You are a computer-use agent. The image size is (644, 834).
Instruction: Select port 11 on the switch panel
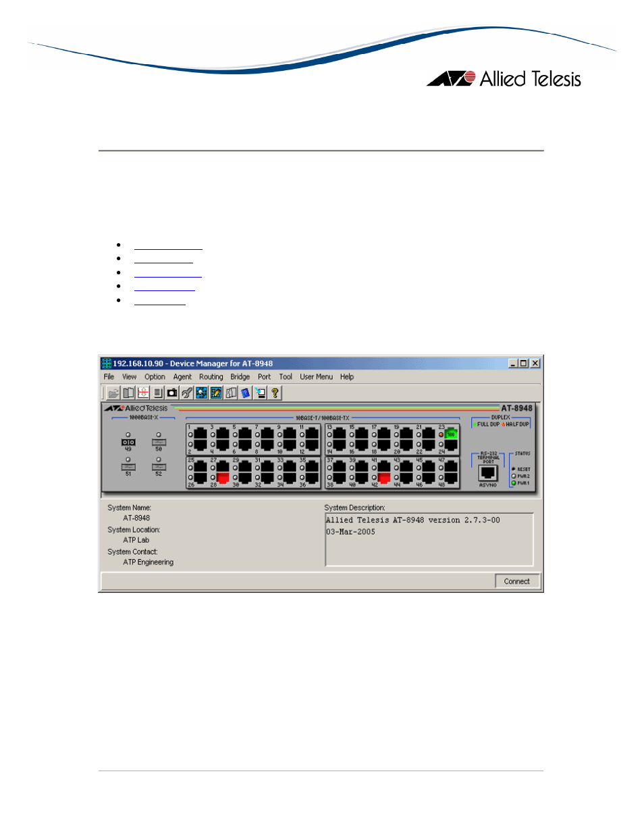click(312, 434)
